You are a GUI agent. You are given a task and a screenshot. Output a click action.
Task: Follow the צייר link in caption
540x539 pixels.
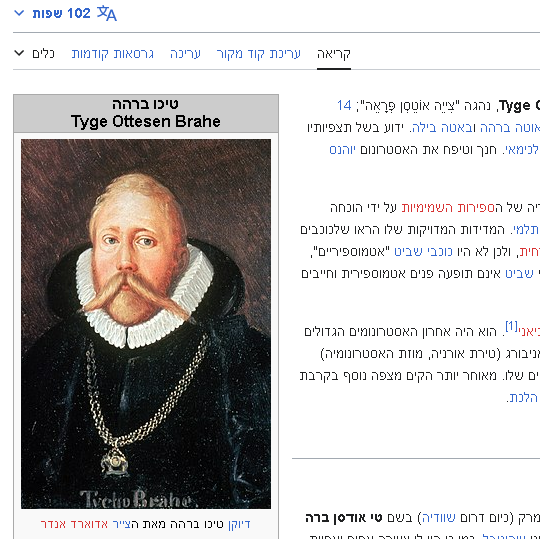[122, 524]
